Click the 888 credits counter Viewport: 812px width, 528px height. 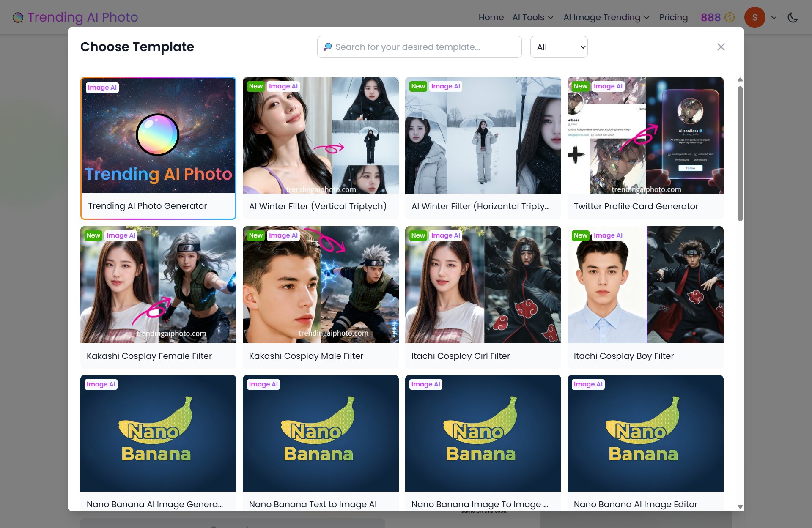coord(710,17)
